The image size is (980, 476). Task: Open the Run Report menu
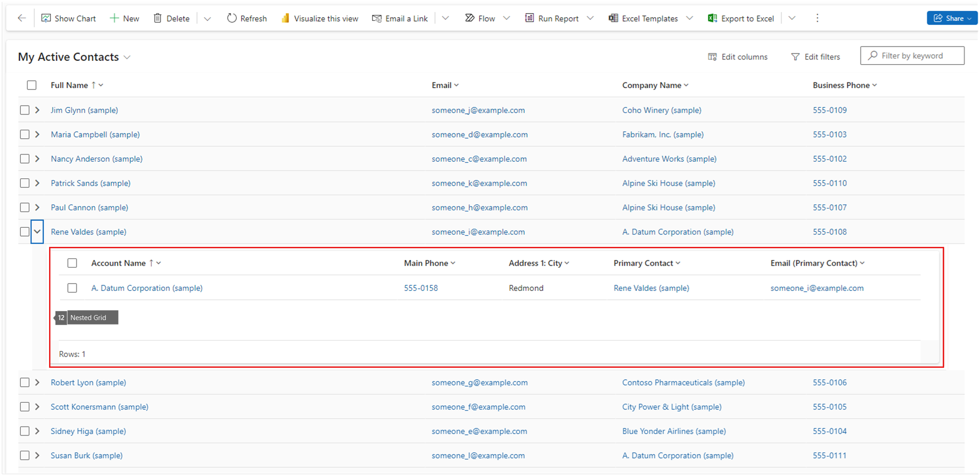pos(558,18)
